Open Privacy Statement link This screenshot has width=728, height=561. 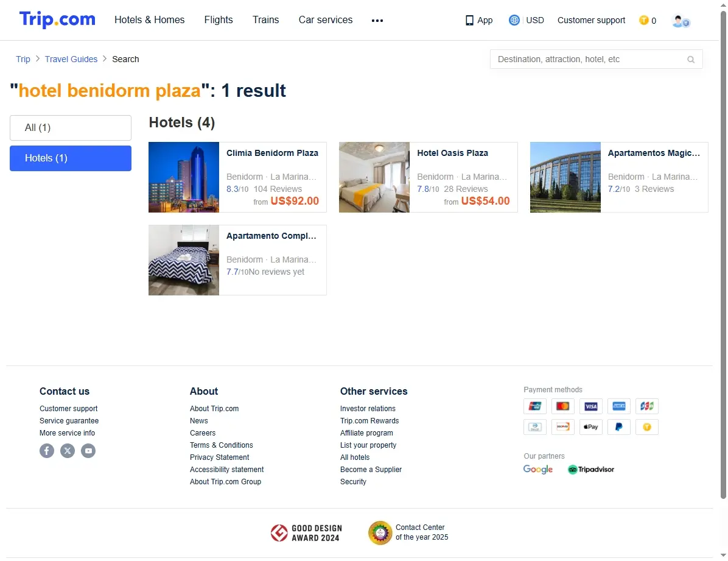220,457
